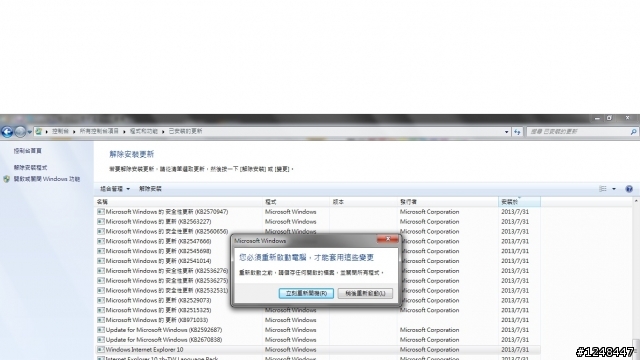Select Update for Microsoft Windows (KB2670838)
This screenshot has width=640, height=360.
click(x=318, y=340)
